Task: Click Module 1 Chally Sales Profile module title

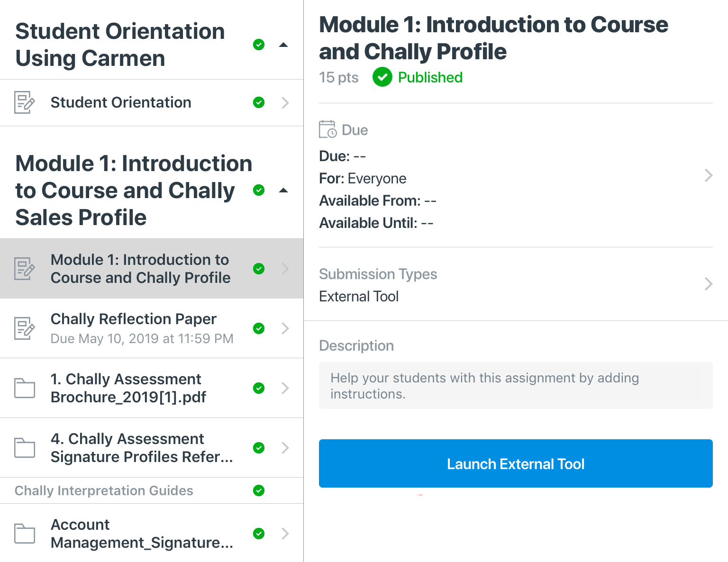Action: tap(134, 190)
